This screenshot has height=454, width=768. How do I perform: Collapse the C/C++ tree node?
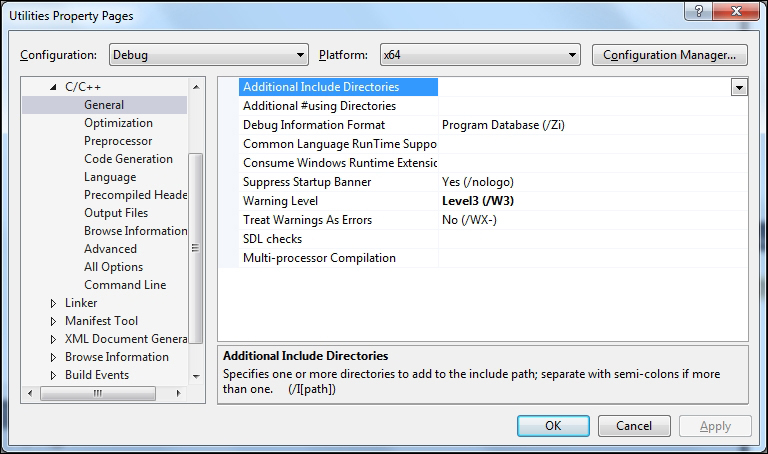click(x=53, y=87)
